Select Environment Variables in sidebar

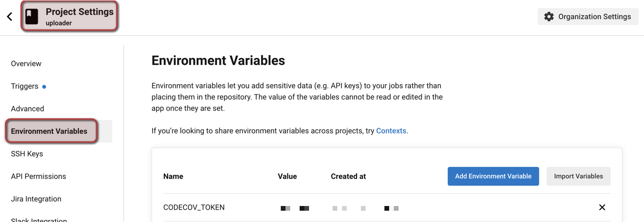[49, 131]
